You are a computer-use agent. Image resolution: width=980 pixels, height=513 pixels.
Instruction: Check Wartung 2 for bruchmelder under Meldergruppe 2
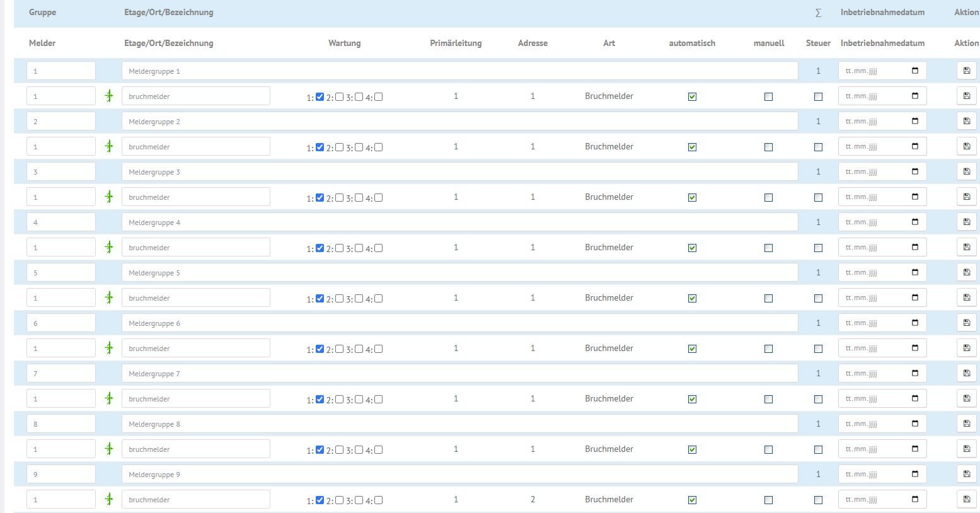339,147
